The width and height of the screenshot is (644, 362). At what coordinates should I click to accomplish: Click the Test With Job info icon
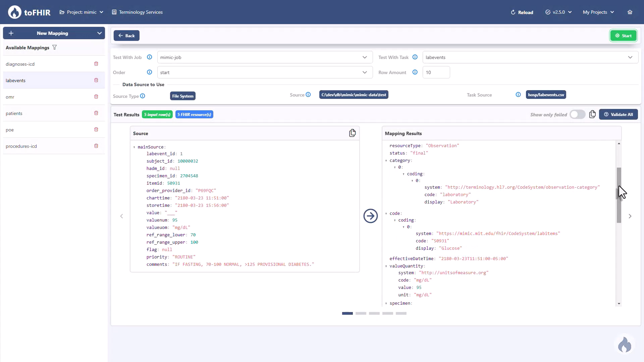point(149,57)
